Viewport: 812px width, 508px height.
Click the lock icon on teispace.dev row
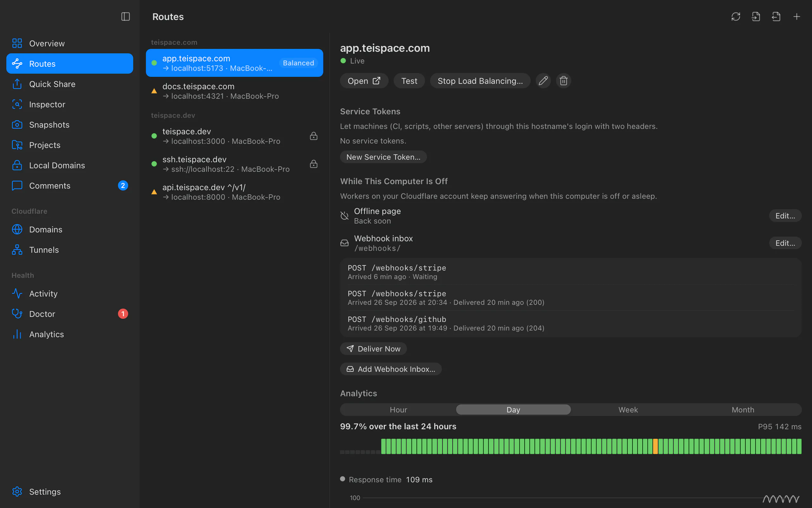pos(313,136)
